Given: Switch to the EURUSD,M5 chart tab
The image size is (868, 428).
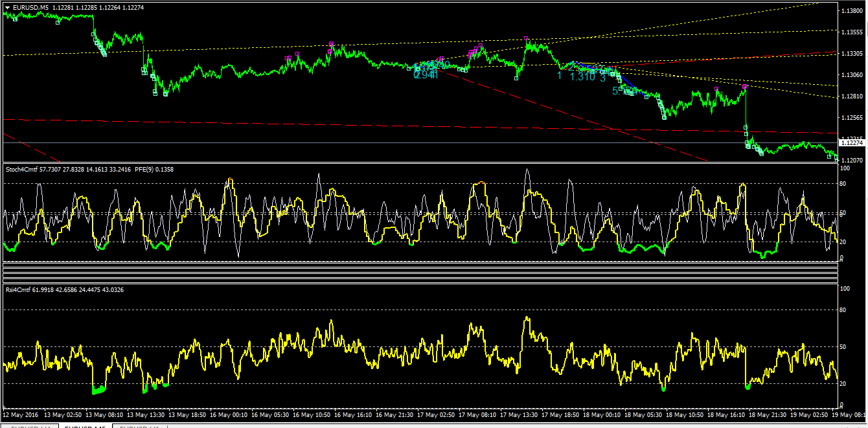Looking at the screenshot, I should coord(85,427).
